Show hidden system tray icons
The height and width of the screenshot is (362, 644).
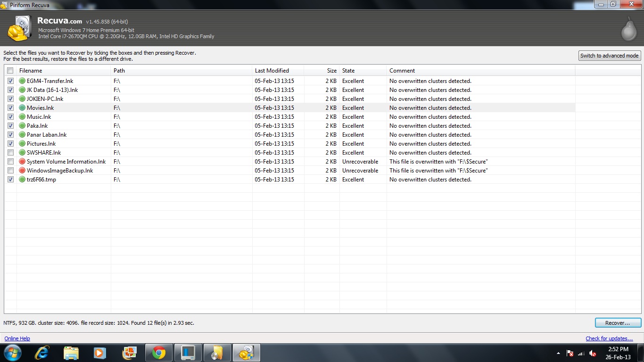tap(558, 354)
